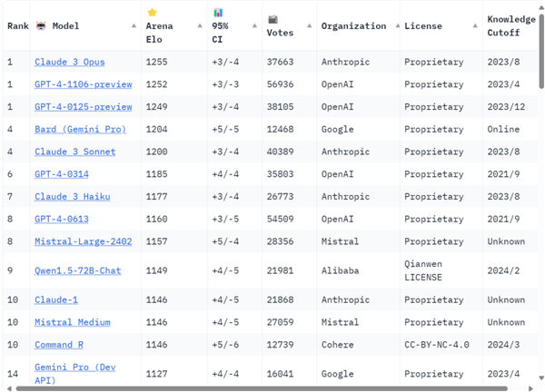Screen dimensions: 545x392
Task: Click the bar chart icon above 95% CI
Action: pyautogui.click(x=218, y=13)
